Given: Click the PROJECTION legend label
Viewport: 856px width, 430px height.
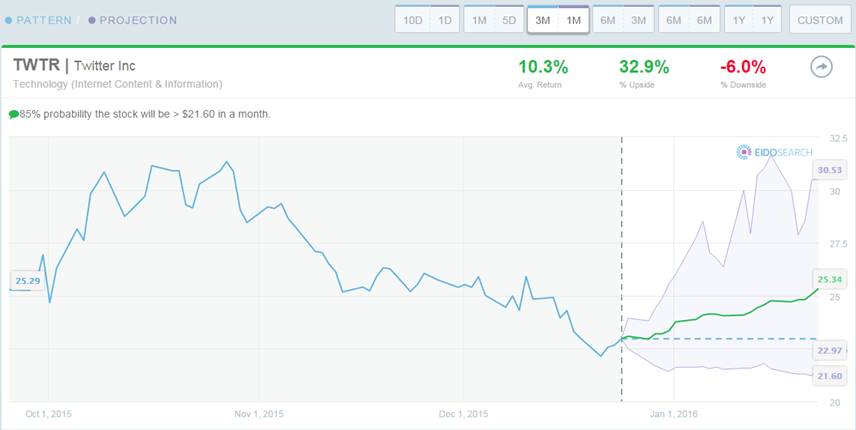Looking at the screenshot, I should 138,21.
